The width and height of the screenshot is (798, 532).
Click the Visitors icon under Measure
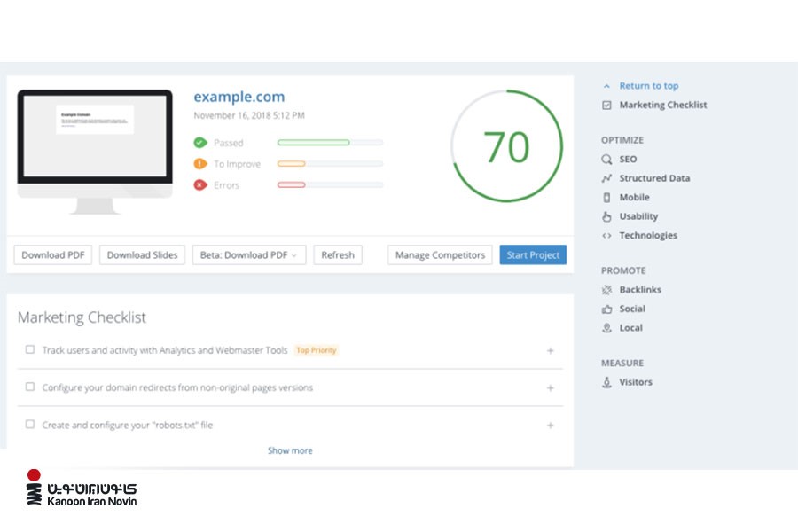pyautogui.click(x=606, y=382)
